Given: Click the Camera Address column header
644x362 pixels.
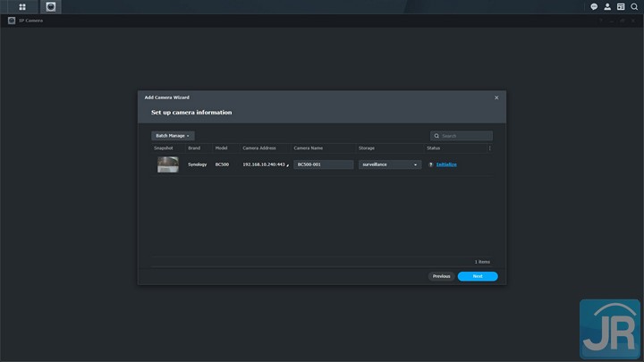Looking at the screenshot, I should pos(259,147).
